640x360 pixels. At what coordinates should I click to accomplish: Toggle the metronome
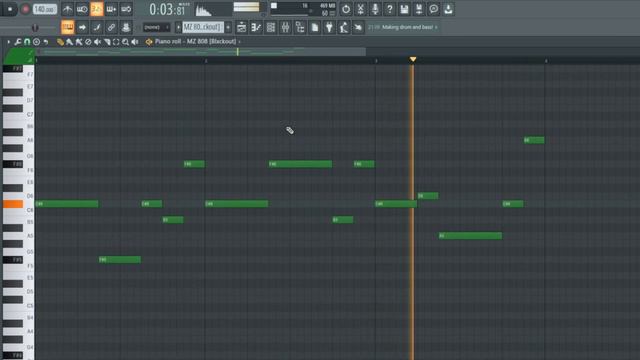(x=68, y=9)
